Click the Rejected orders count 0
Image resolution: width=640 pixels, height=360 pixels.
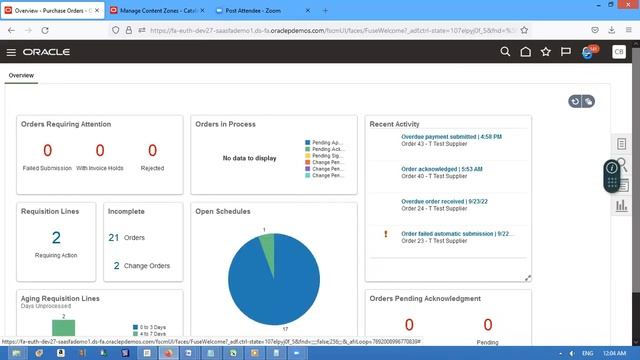[x=152, y=151]
